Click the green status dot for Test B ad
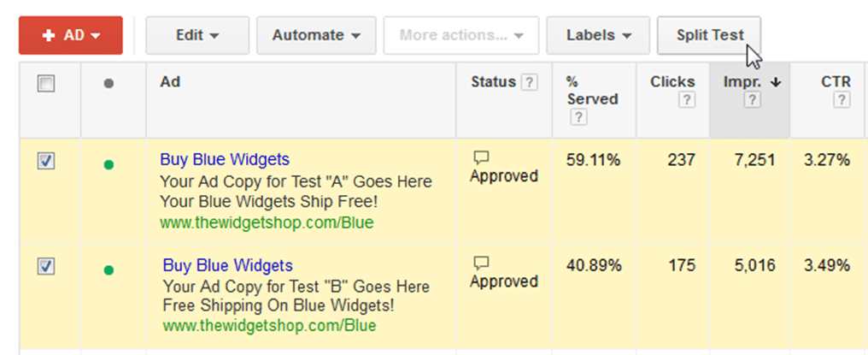 108,270
